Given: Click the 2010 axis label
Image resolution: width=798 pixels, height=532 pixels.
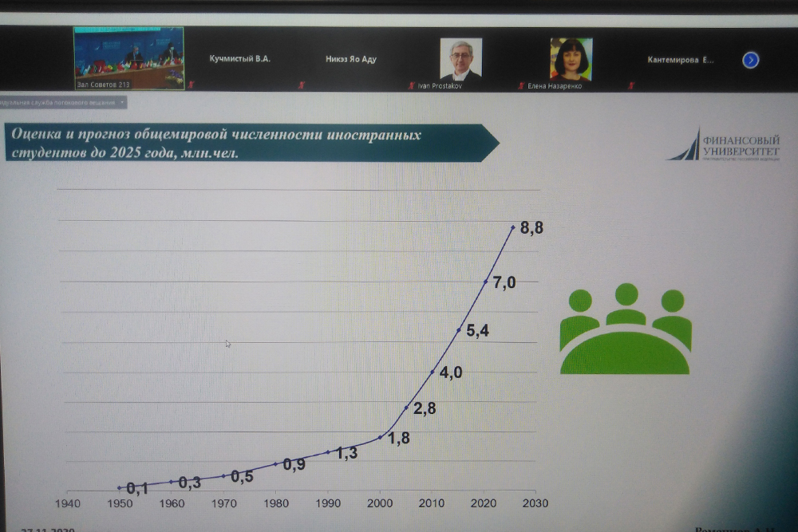Looking at the screenshot, I should point(432,503).
